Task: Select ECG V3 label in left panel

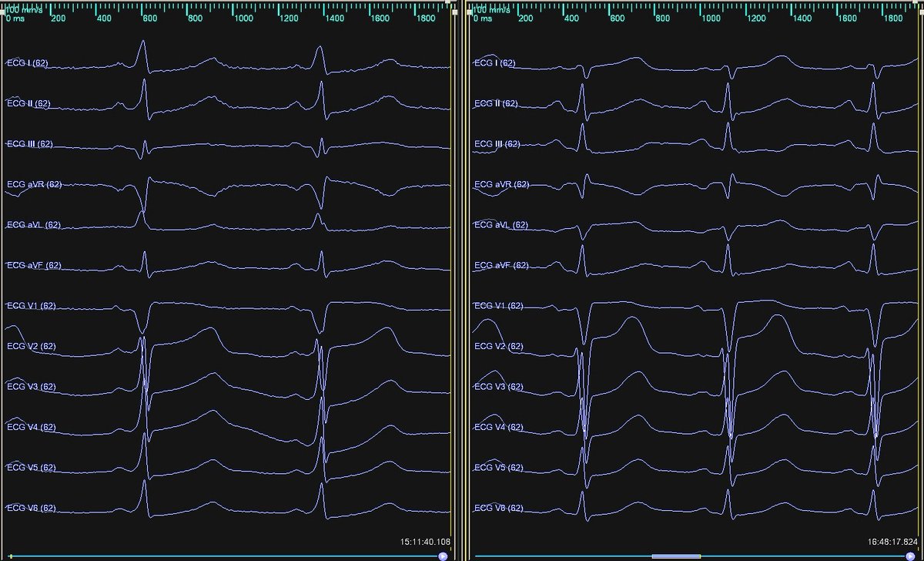Action: [x=31, y=387]
